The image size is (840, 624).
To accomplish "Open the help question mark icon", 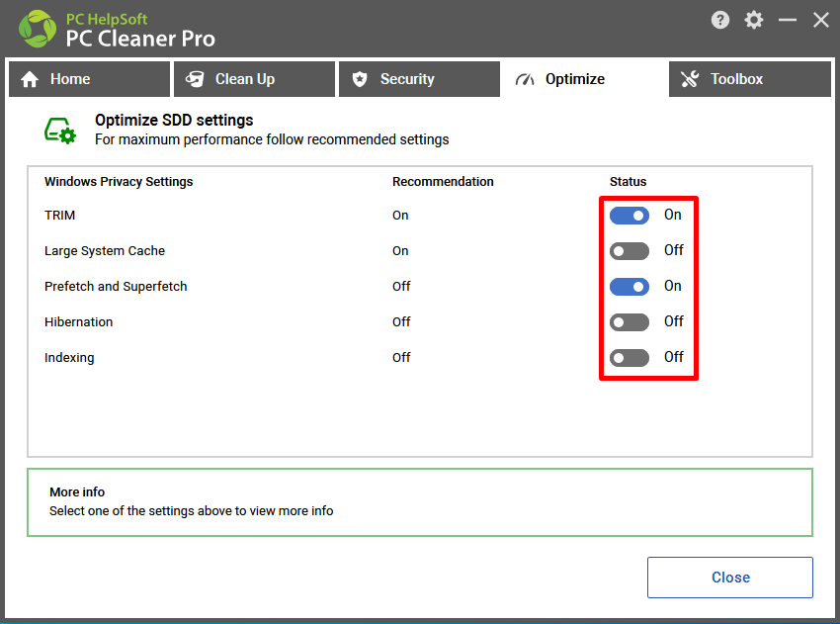I will (x=720, y=21).
